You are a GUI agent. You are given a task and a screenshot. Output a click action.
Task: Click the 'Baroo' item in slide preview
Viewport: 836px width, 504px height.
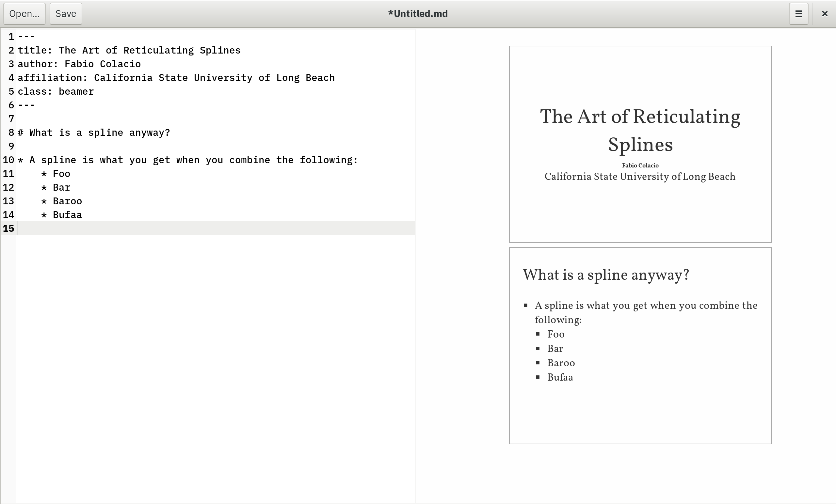[x=561, y=363]
